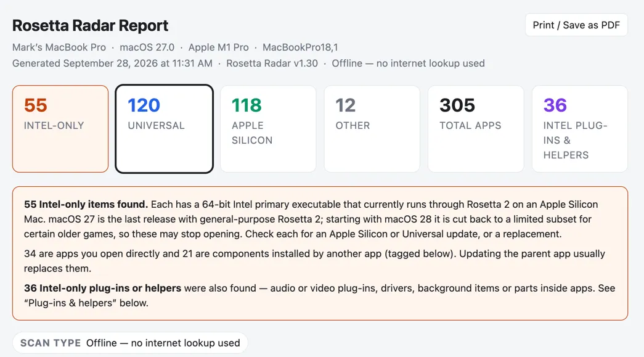Click the "55 Intel-only items found." bold text
This screenshot has width=644, height=357.
tap(86, 204)
